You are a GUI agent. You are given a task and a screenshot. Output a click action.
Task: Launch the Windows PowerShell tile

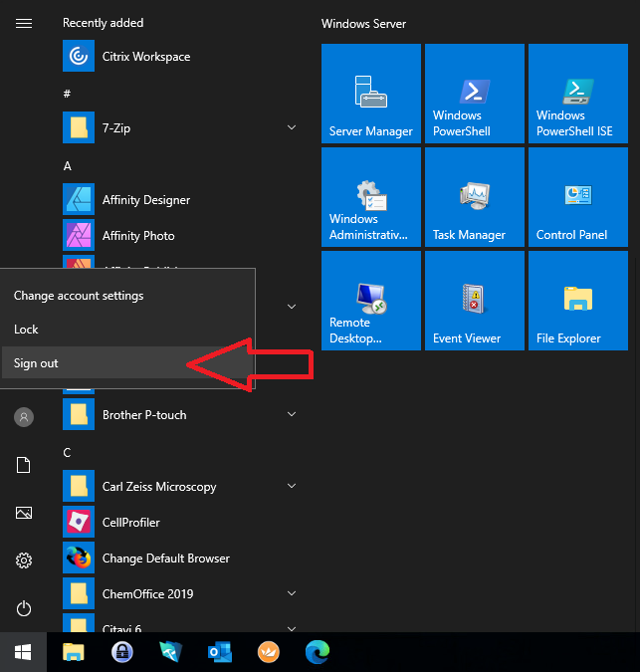(474, 94)
